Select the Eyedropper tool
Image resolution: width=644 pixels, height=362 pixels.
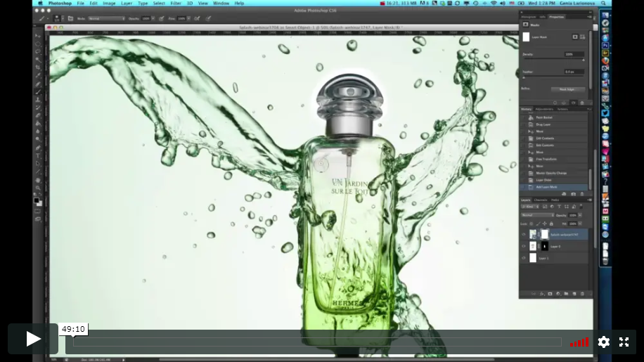38,75
